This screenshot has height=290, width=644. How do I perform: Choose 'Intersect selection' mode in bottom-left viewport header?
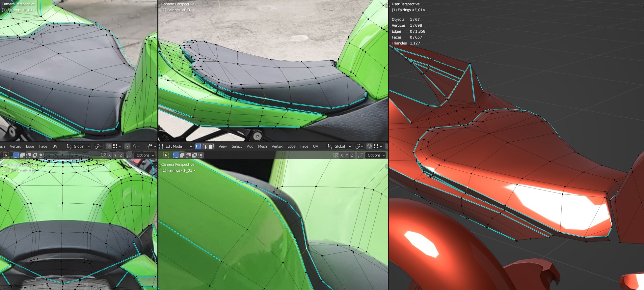(x=41, y=155)
